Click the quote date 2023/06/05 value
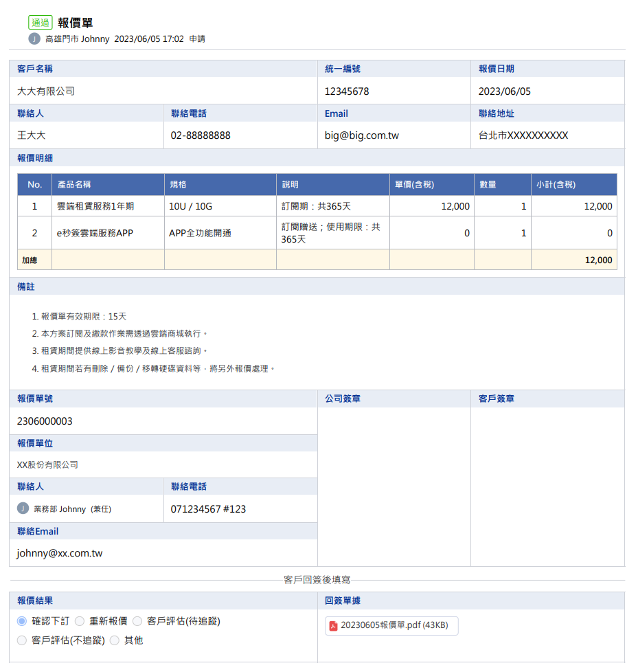 504,91
